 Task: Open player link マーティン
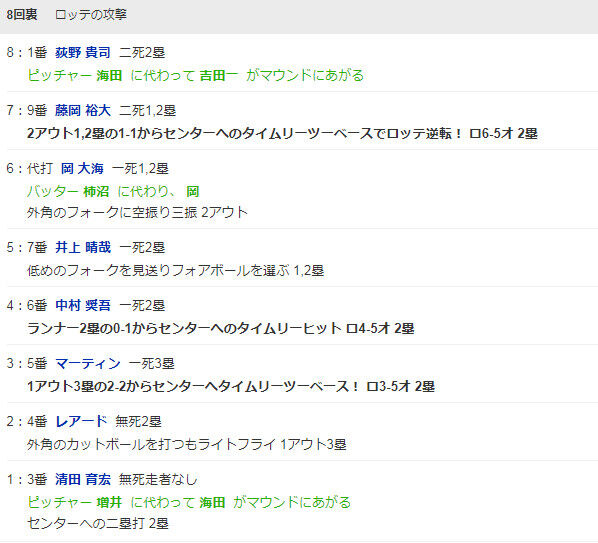point(88,363)
